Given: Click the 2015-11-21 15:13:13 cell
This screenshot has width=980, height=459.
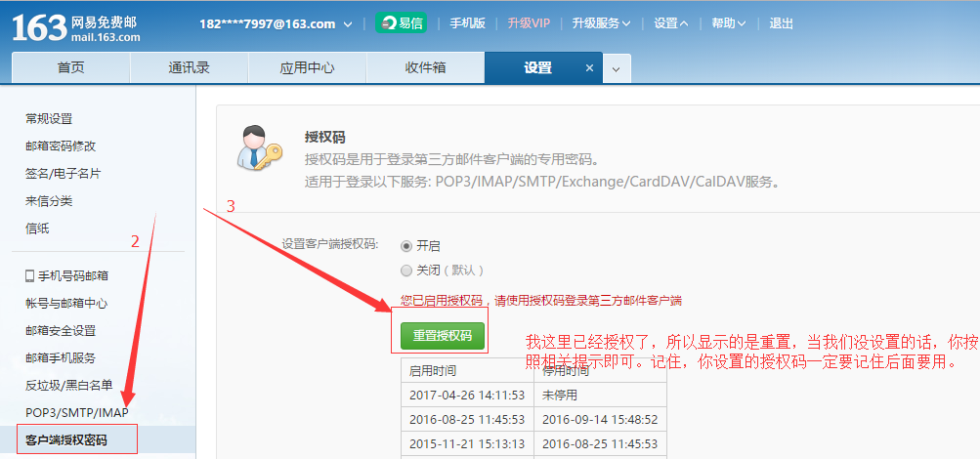Looking at the screenshot, I should point(467,443).
